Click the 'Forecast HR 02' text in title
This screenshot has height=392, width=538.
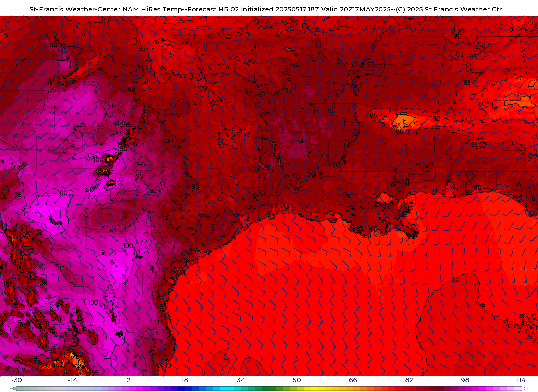213,9
